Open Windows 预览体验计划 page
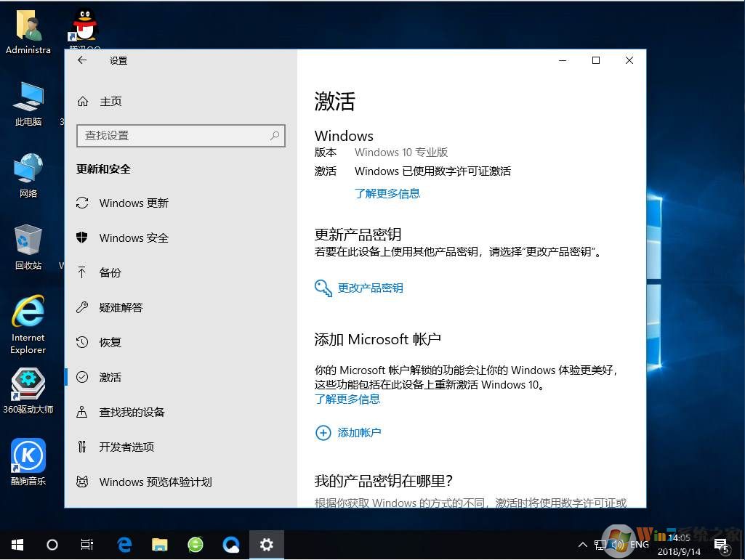745x560 pixels. 156,482
